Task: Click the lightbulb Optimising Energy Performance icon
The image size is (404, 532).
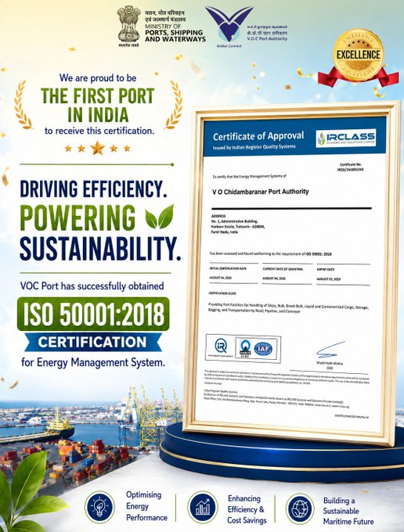Action: click(99, 508)
